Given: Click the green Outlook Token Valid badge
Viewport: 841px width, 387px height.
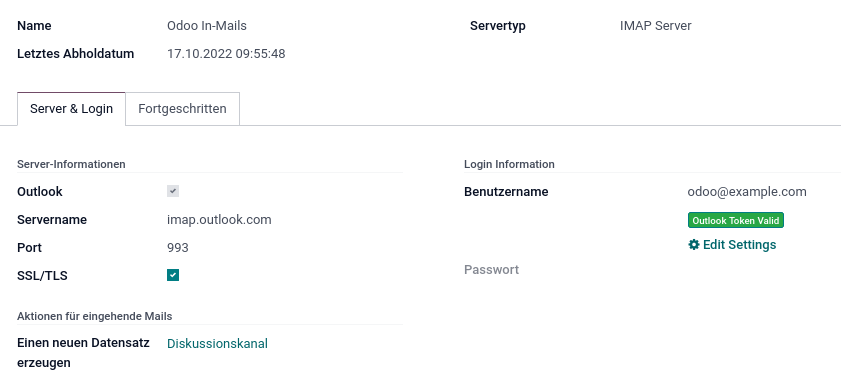Looking at the screenshot, I should tap(736, 220).
